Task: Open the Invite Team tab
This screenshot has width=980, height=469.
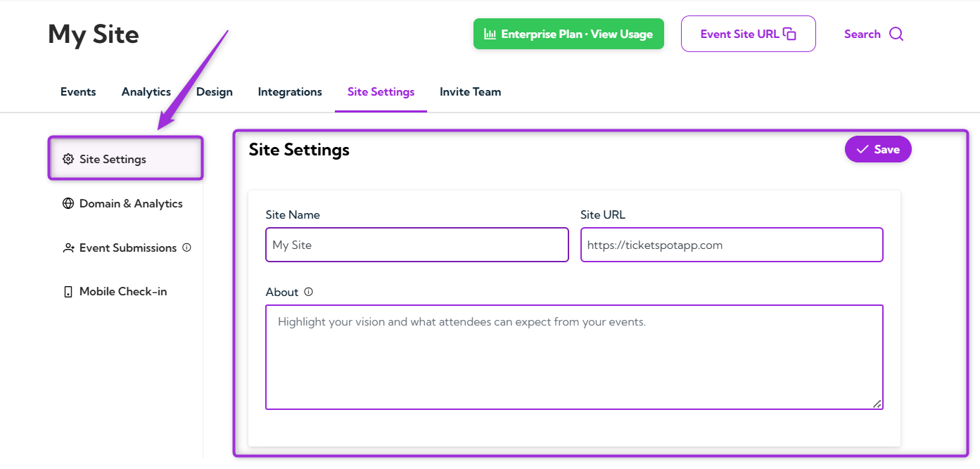Action: (470, 91)
